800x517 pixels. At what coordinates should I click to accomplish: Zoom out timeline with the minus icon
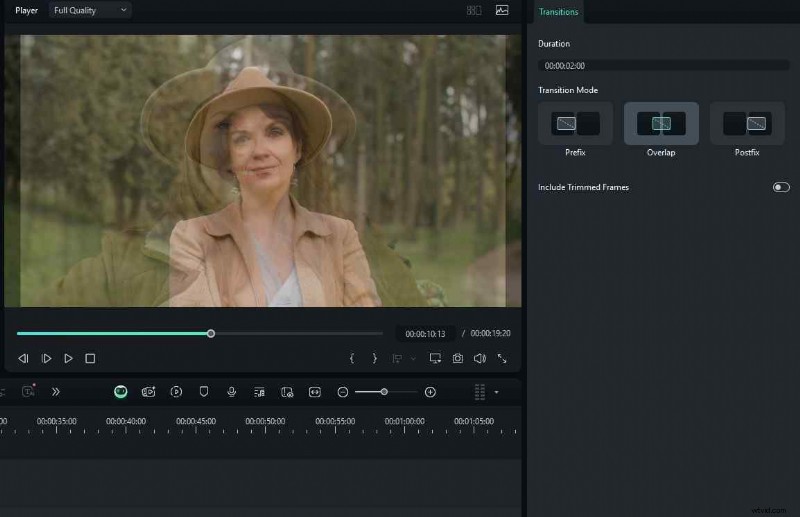342,392
